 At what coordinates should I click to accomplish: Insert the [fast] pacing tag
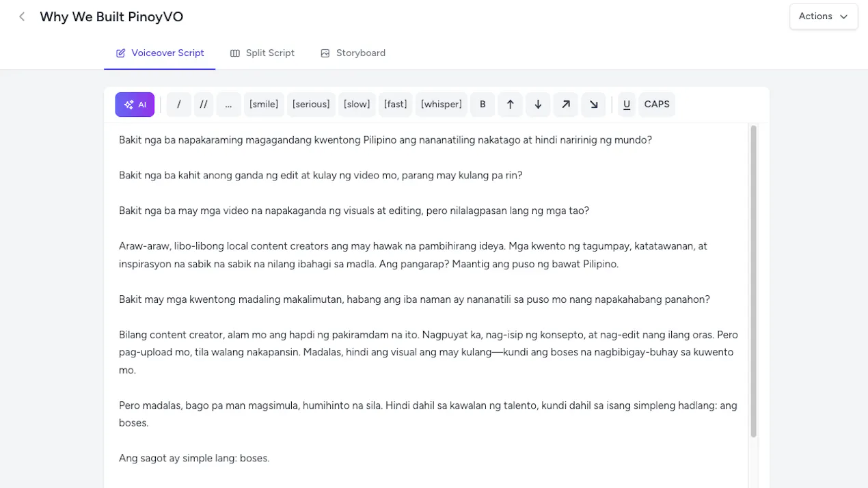tap(396, 105)
